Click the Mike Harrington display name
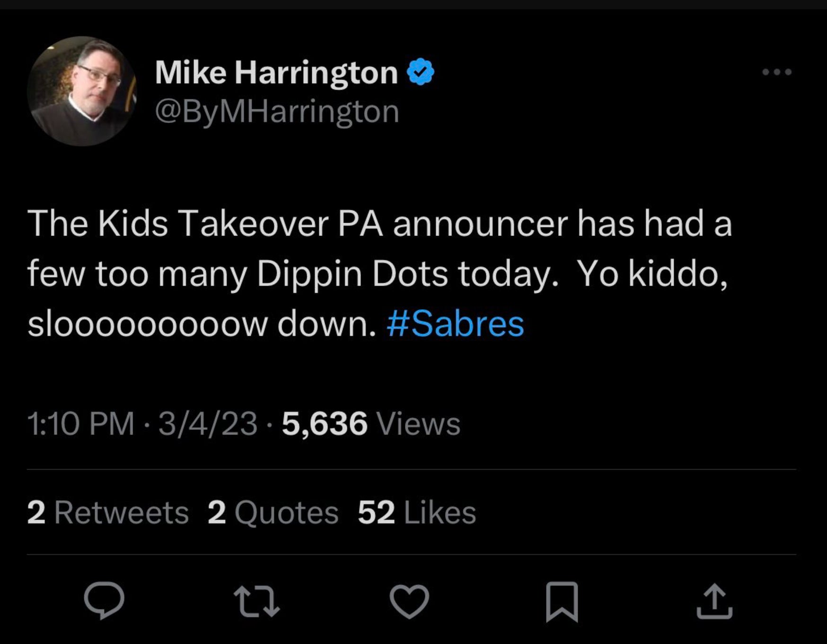This screenshot has width=827, height=644. tap(276, 73)
